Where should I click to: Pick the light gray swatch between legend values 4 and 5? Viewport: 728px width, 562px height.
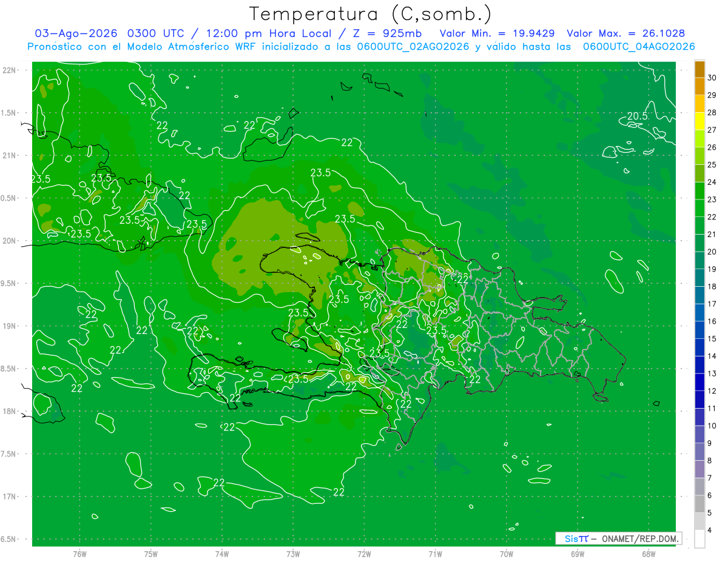pyautogui.click(x=699, y=521)
